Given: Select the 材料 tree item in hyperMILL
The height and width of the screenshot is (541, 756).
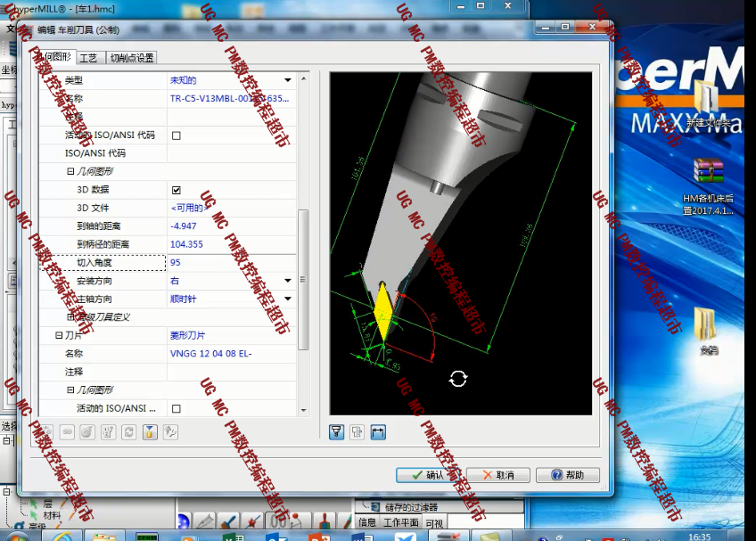Looking at the screenshot, I should (x=52, y=515).
